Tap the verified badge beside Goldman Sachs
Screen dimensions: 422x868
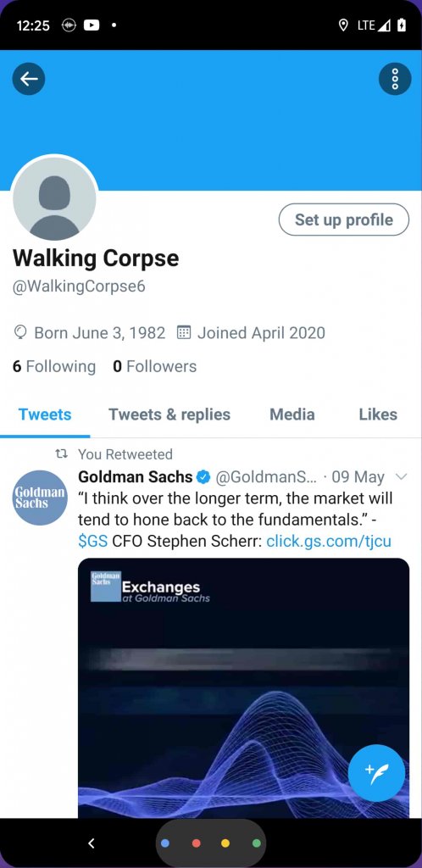coord(203,476)
